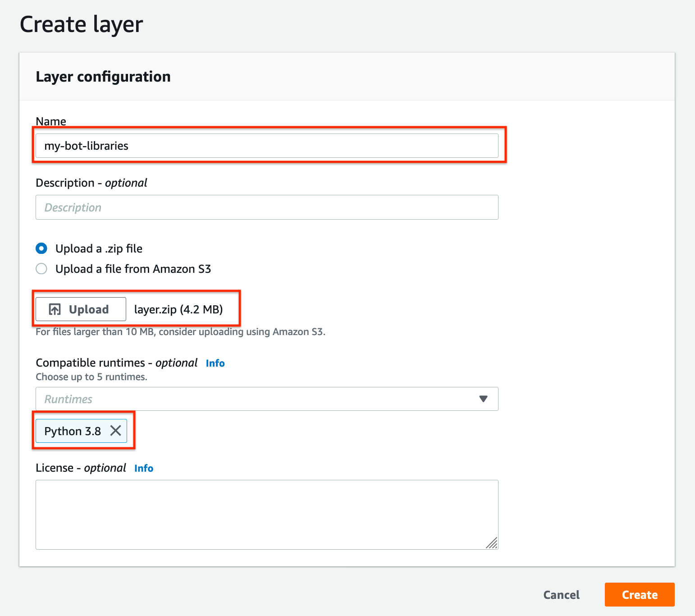Click the Create layer page title
Viewport: 695px width, 616px height.
(x=82, y=24)
